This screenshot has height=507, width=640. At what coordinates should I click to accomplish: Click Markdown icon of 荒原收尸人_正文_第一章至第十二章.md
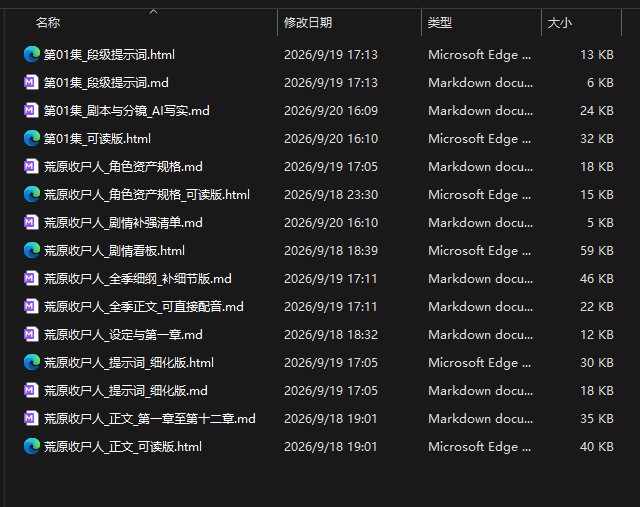[x=31, y=418]
